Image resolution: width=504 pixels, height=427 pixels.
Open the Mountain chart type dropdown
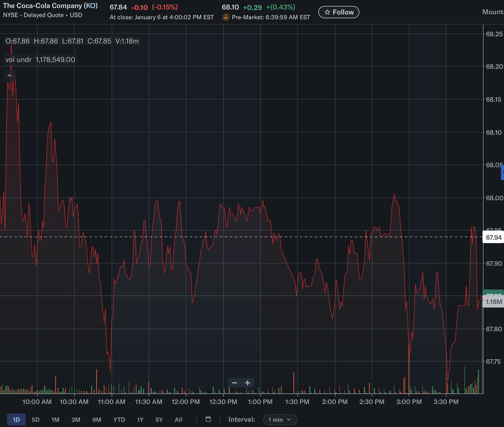493,12
